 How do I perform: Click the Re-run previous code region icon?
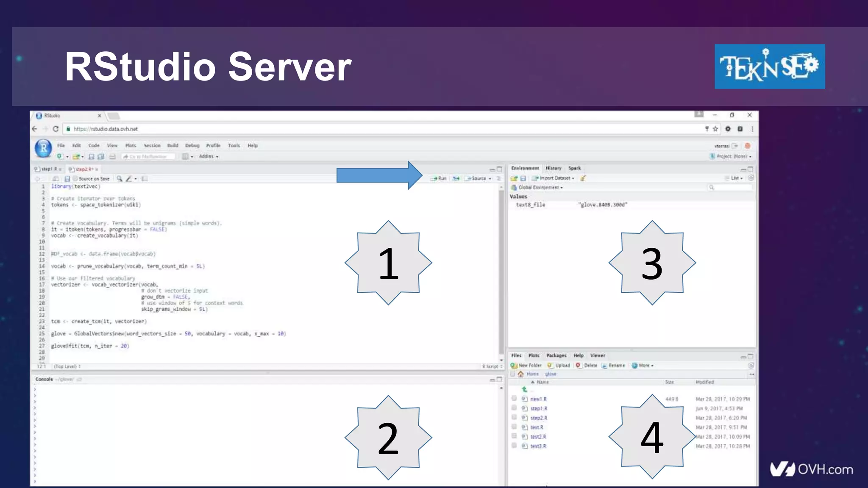456,178
